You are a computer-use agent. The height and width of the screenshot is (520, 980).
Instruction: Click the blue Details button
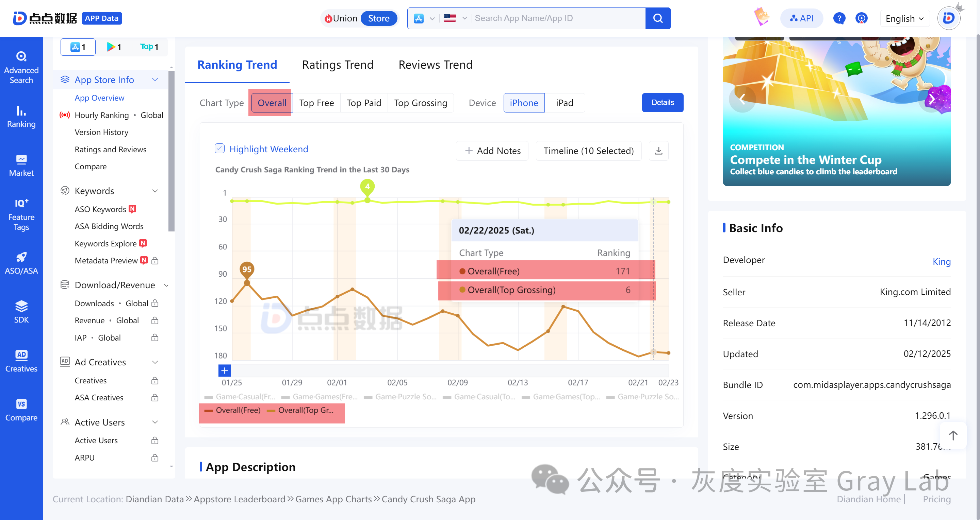[662, 103]
